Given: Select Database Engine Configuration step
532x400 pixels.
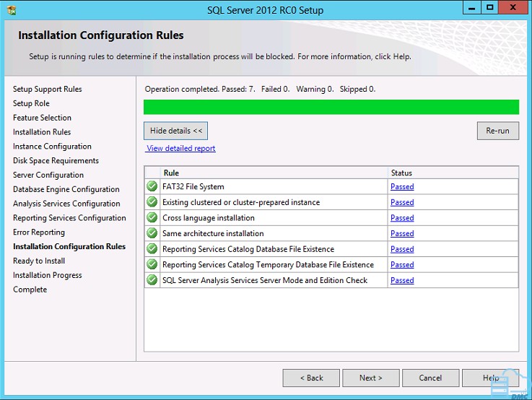Looking at the screenshot, I should (66, 189).
